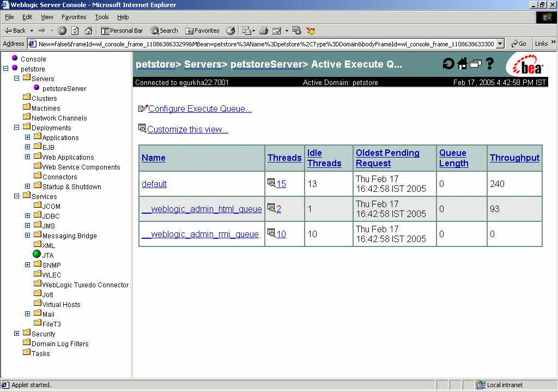Viewport: 558px width, 392px height.
Task: Click monitor icon next to thread count 15
Action: tap(271, 183)
